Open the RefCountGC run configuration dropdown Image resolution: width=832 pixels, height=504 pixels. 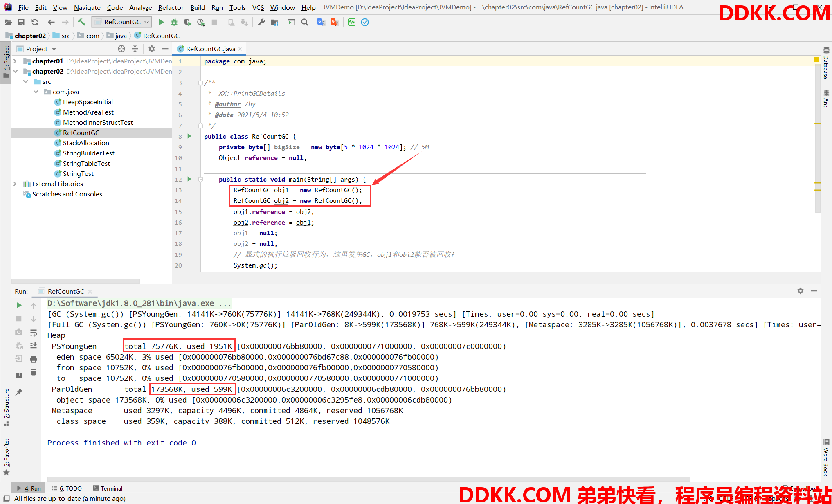tap(121, 22)
